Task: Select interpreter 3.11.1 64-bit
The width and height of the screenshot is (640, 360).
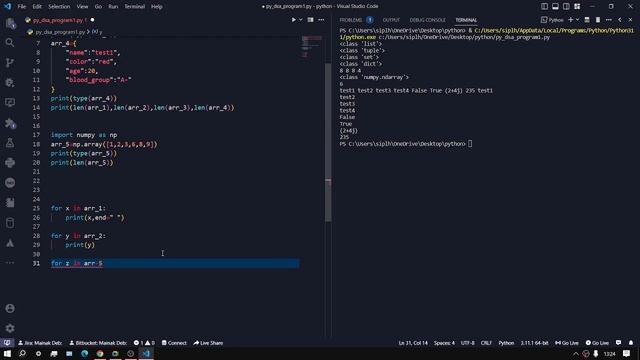Action: pyautogui.click(x=534, y=343)
